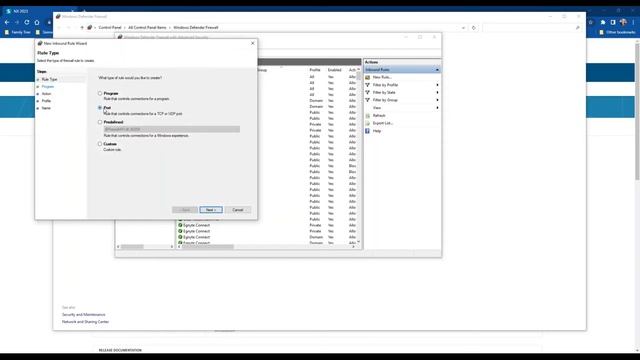Select the Predefined rule type radio button
The image size is (640, 360).
click(100, 122)
